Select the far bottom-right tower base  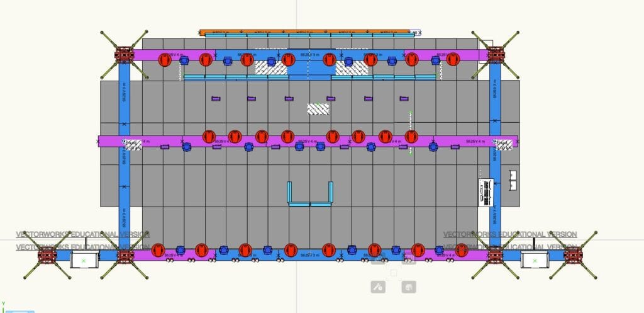(572, 255)
